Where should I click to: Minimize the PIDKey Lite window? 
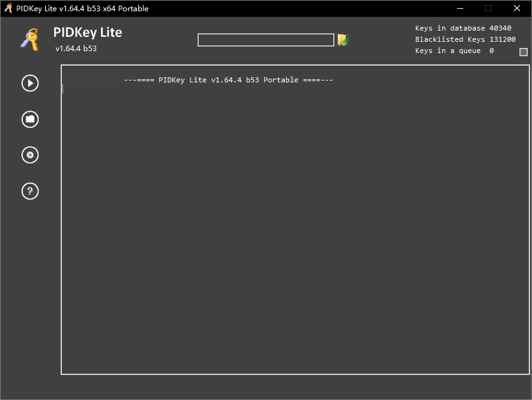point(460,8)
